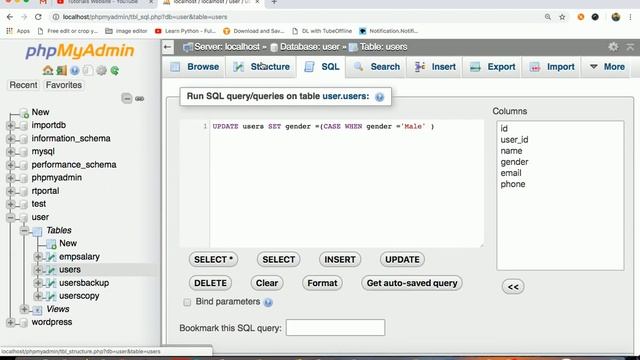Expand phpmyadmin database node
The height and width of the screenshot is (360, 640).
[11, 178]
